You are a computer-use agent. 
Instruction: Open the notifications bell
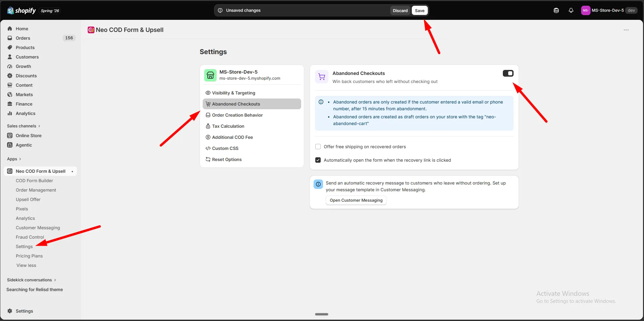pos(571,10)
